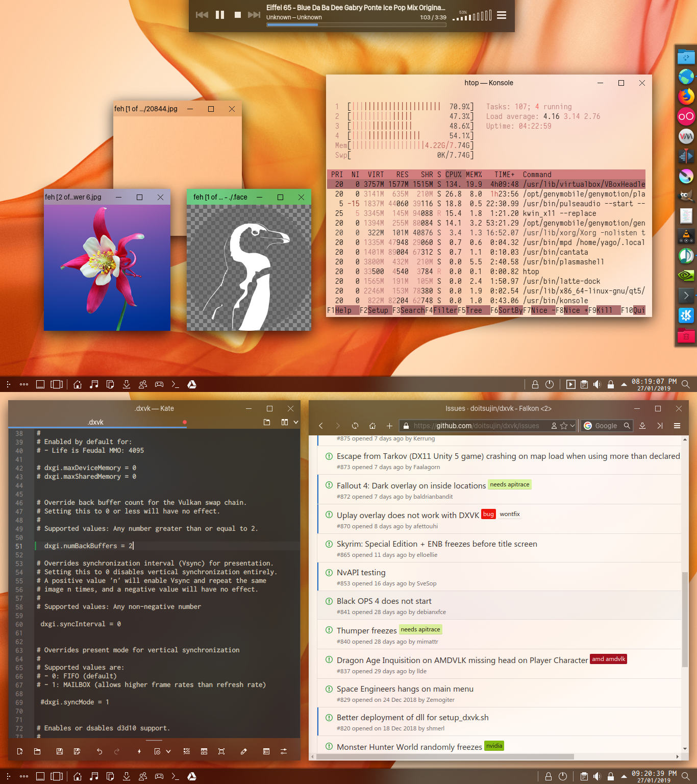Click the 'amd amdvlk' label

[608, 659]
